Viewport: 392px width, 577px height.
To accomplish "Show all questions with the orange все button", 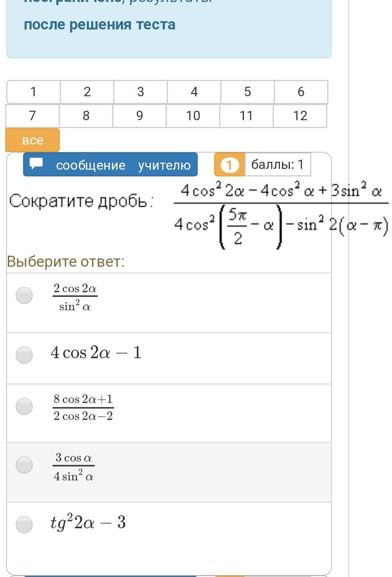I will tap(33, 140).
